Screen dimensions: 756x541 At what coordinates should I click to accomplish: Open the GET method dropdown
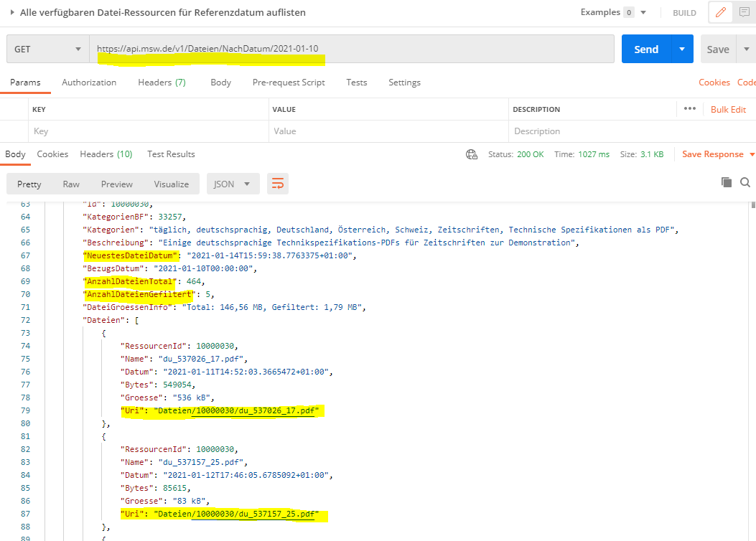[47, 49]
